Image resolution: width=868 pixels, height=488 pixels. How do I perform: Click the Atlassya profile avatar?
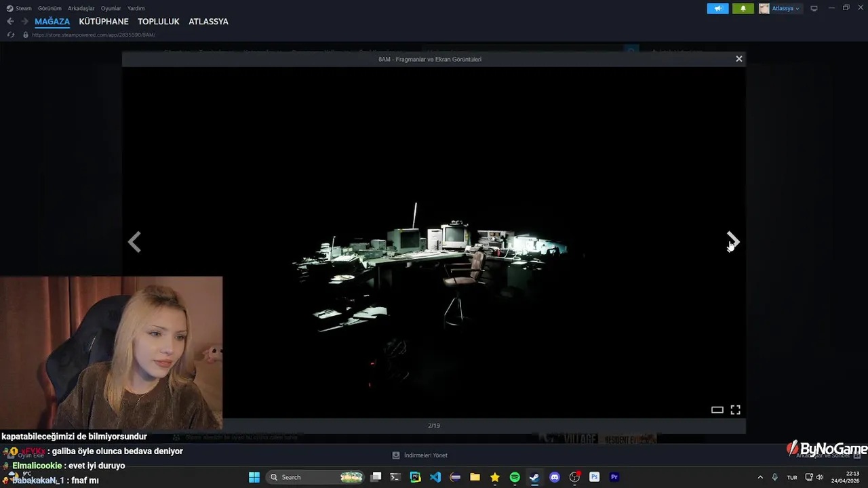pos(764,8)
